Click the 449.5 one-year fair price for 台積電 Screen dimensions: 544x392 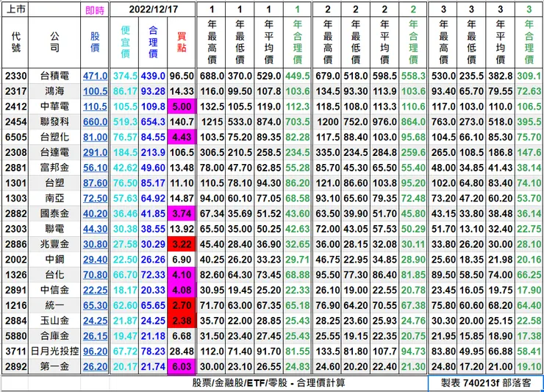tap(297, 76)
